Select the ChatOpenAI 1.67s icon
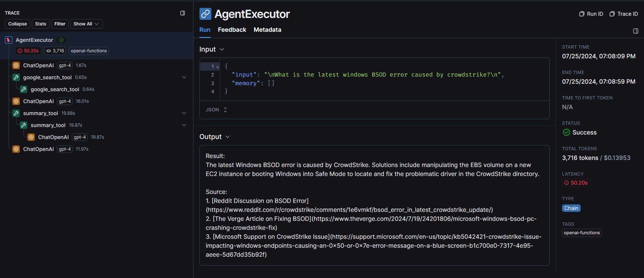Screen dimensions: 644x278 [x=16, y=65]
